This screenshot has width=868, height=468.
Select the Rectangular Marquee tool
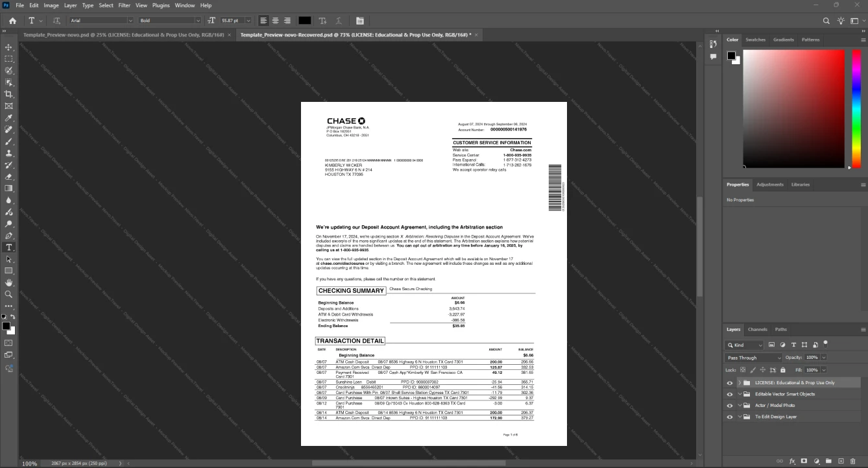9,59
